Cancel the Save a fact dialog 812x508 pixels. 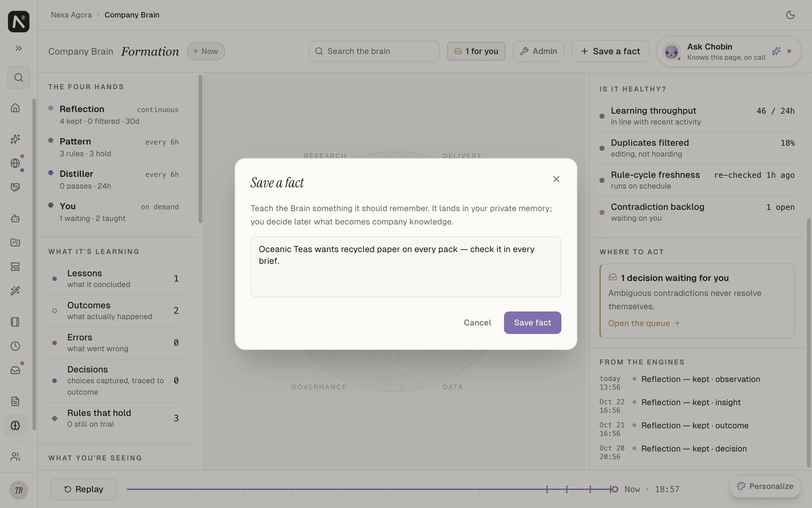477,323
